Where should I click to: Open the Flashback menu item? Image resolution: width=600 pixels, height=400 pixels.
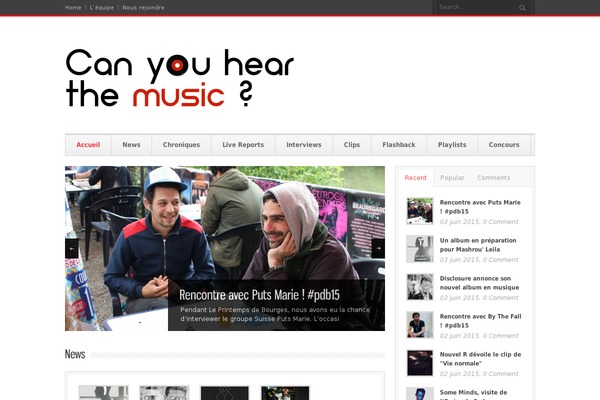click(399, 145)
